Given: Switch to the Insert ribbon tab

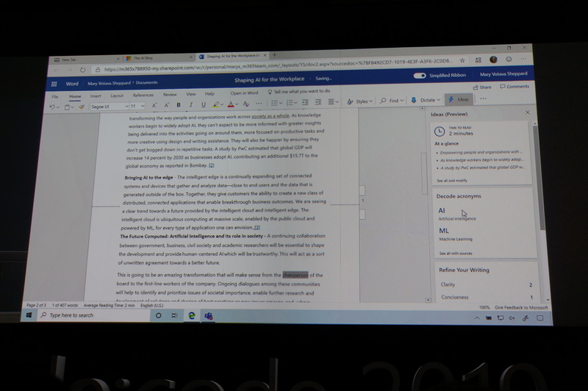Looking at the screenshot, I should point(96,96).
